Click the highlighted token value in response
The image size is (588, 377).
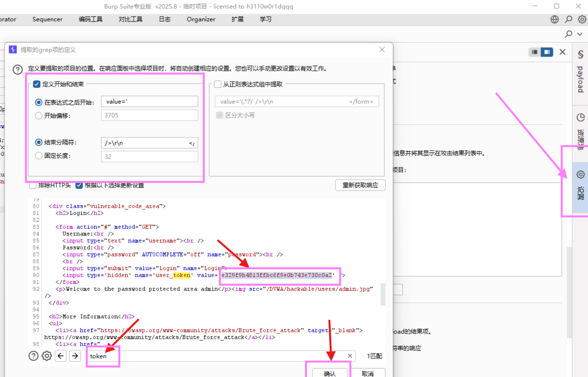[x=276, y=275]
